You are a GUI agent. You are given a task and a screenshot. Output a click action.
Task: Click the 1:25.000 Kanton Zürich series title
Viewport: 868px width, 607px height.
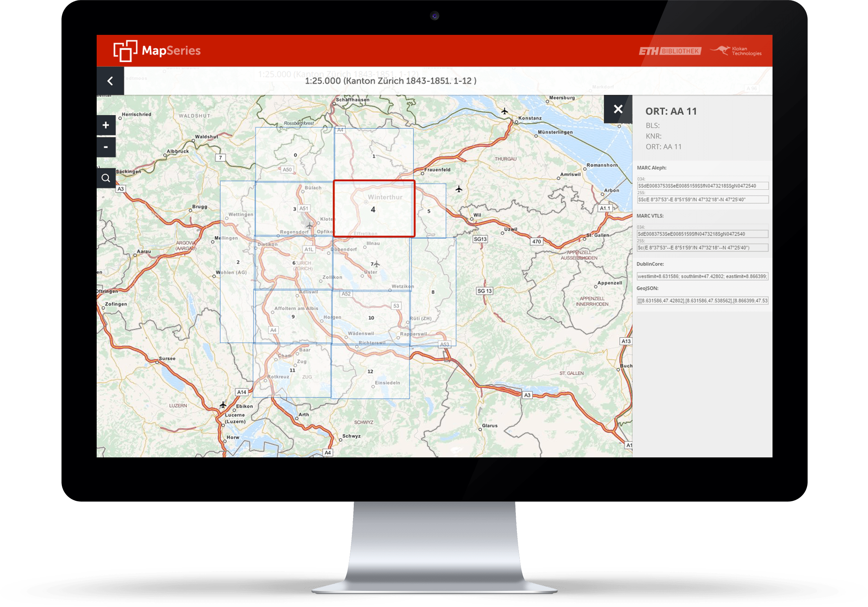click(391, 81)
